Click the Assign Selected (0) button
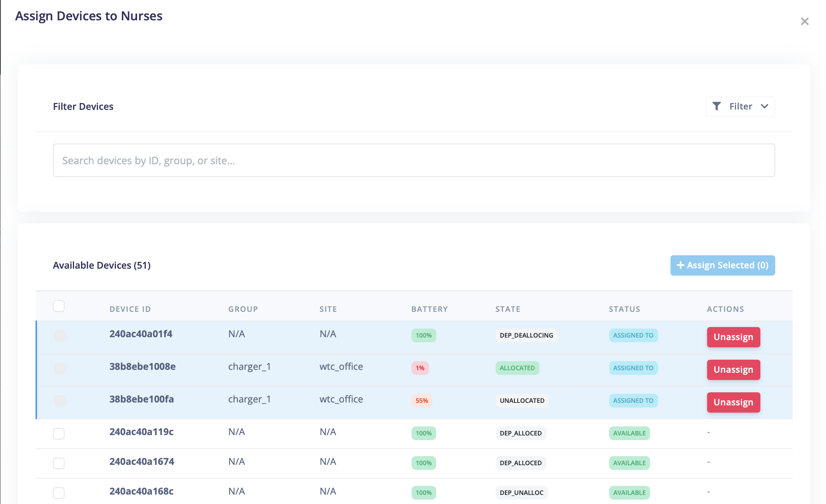Image resolution: width=826 pixels, height=504 pixels. [722, 265]
